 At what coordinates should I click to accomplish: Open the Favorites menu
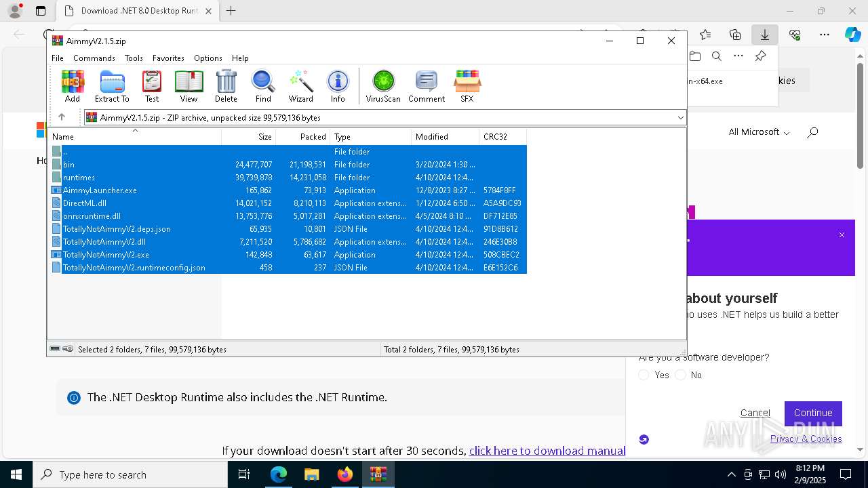coord(168,58)
